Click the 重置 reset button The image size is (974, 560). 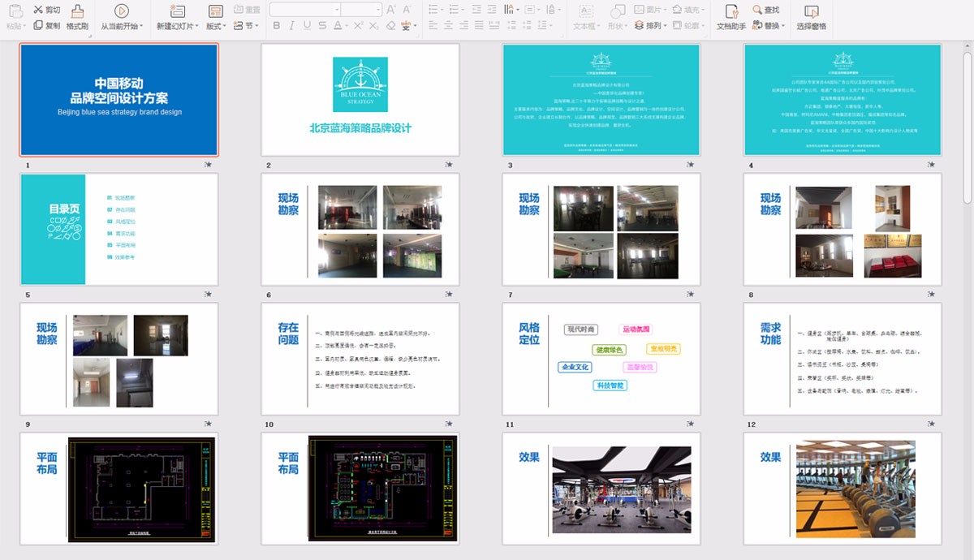point(247,10)
